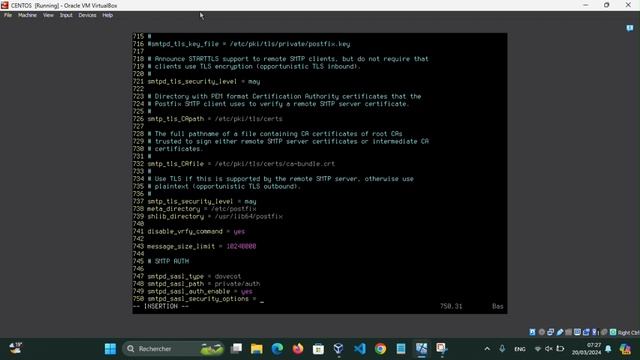Open VirtualBox Manager from the taskbar
640x360 pixels.
click(x=339, y=349)
